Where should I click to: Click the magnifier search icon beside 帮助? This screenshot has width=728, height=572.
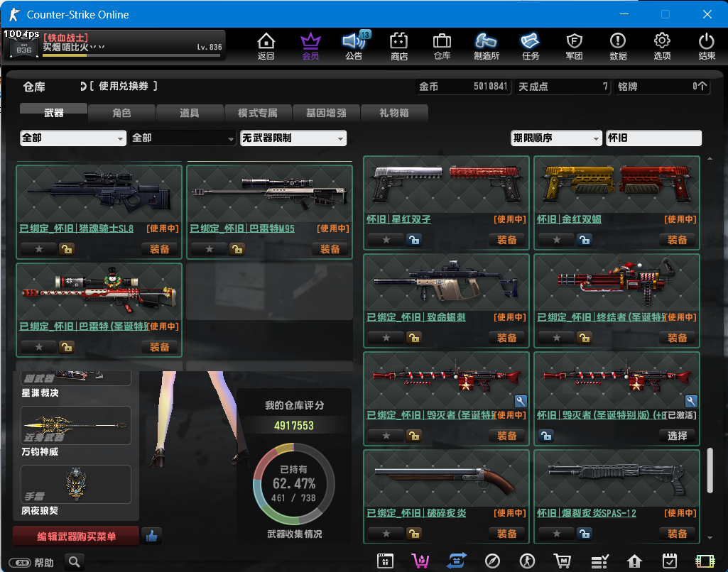click(x=75, y=562)
